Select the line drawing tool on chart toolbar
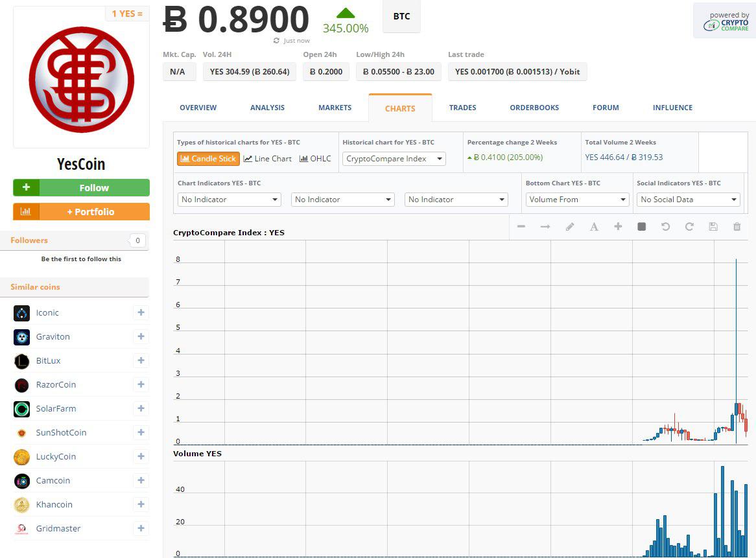This screenshot has height=558, width=756. click(x=521, y=226)
